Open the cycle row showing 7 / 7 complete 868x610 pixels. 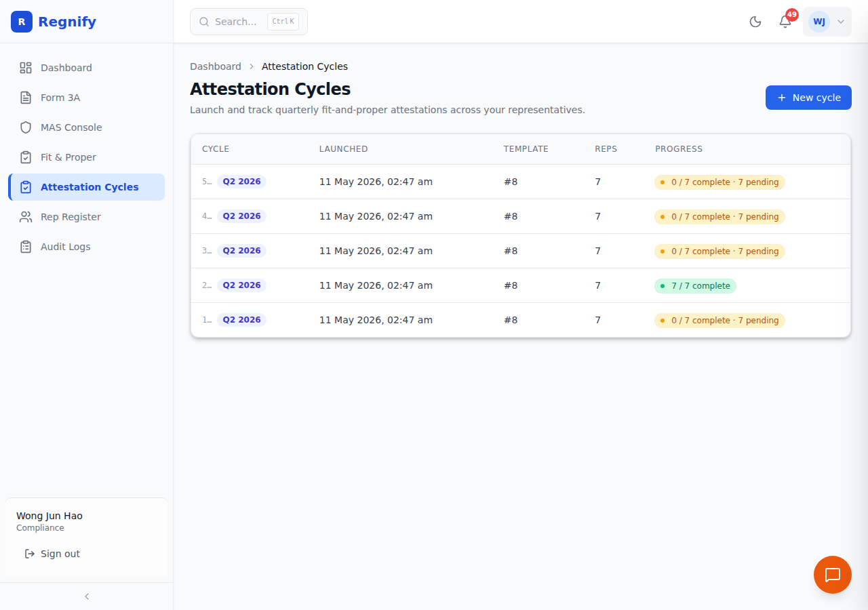(x=521, y=285)
